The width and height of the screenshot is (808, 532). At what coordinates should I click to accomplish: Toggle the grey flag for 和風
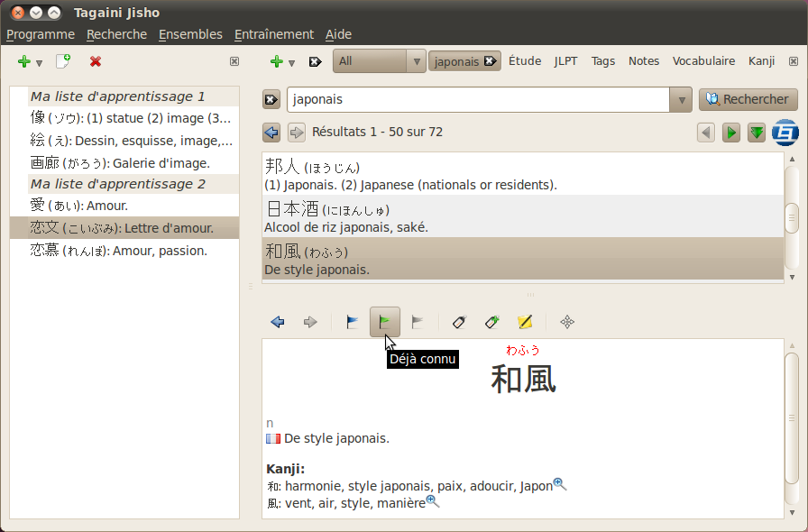pos(418,322)
